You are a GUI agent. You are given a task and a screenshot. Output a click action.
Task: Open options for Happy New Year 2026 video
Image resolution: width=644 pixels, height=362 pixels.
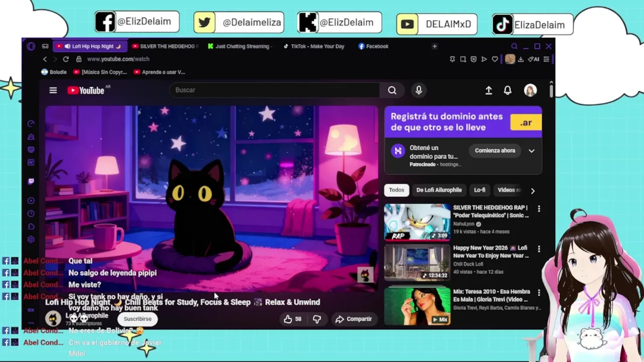pos(539,249)
